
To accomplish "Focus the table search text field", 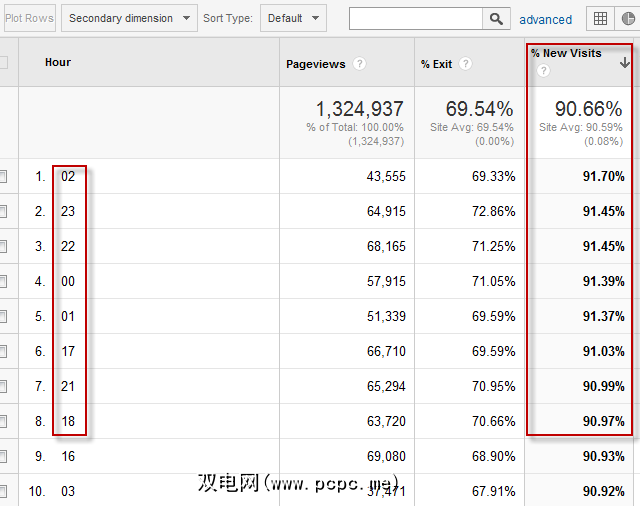I will [x=415, y=18].
